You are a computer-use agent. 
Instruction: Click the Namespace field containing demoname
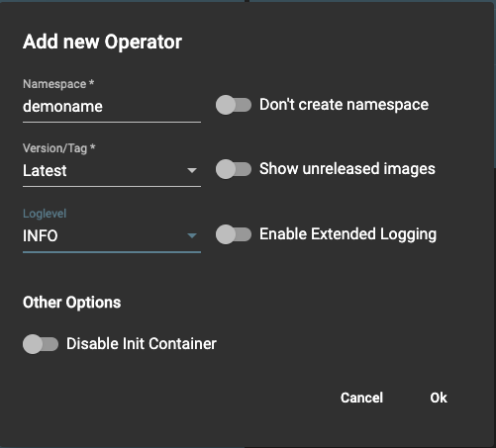[112, 107]
